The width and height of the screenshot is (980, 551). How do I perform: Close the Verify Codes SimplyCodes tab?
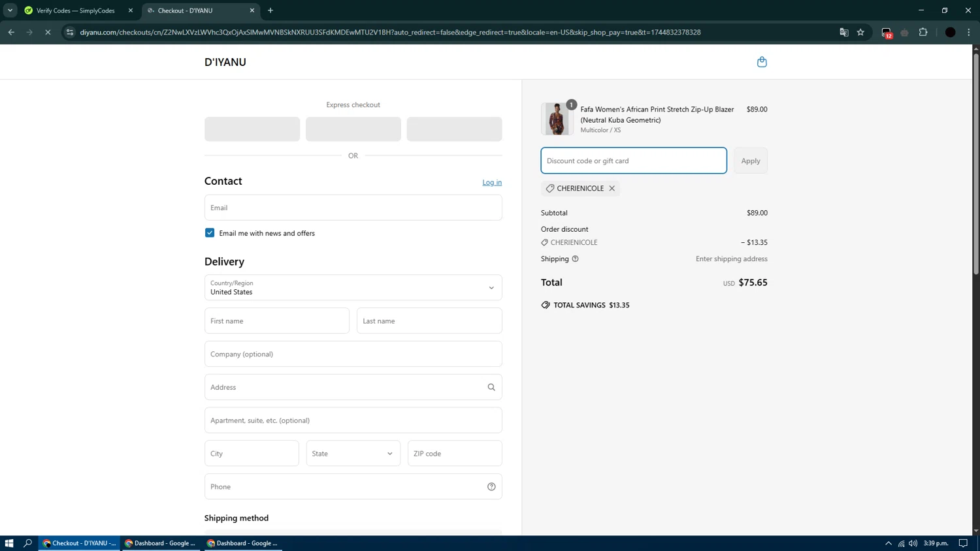coord(131,10)
